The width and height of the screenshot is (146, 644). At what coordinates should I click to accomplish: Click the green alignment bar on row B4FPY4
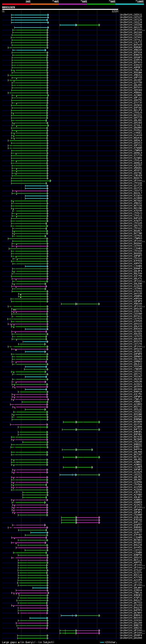click(78, 450)
